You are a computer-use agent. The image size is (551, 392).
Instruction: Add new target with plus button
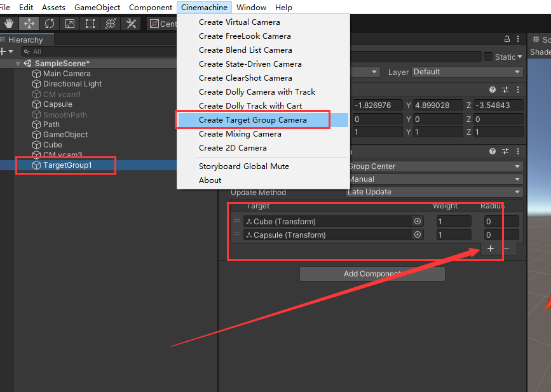(491, 248)
